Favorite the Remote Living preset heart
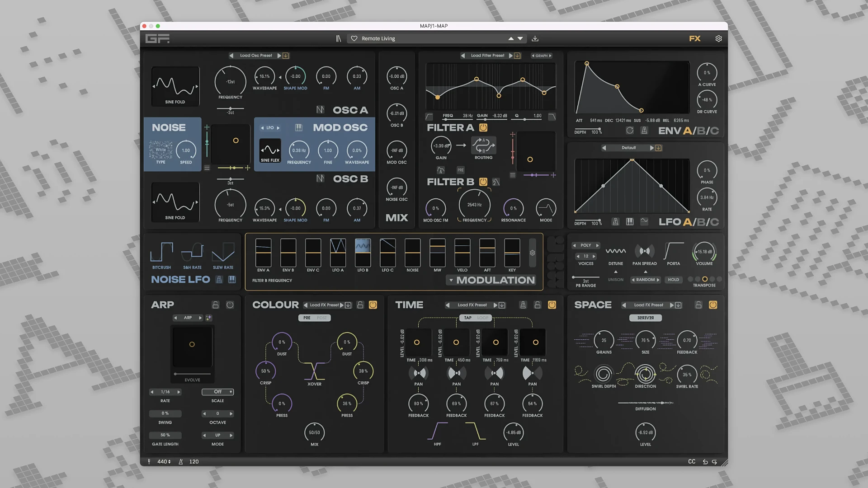868x488 pixels. coord(354,39)
